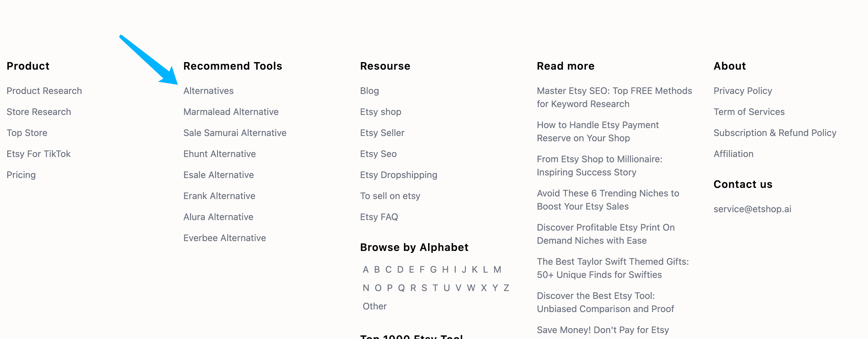
Task: Open Taylor Swift Themed Gifts article
Action: pos(613,268)
